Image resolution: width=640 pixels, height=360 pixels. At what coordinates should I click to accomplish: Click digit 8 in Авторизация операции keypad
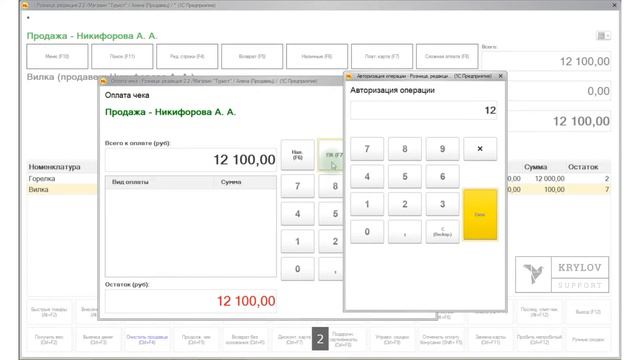click(404, 149)
